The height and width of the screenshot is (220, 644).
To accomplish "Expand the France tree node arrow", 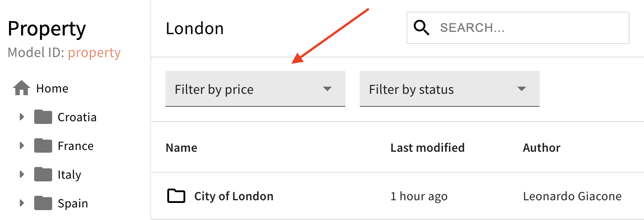I will click(22, 146).
